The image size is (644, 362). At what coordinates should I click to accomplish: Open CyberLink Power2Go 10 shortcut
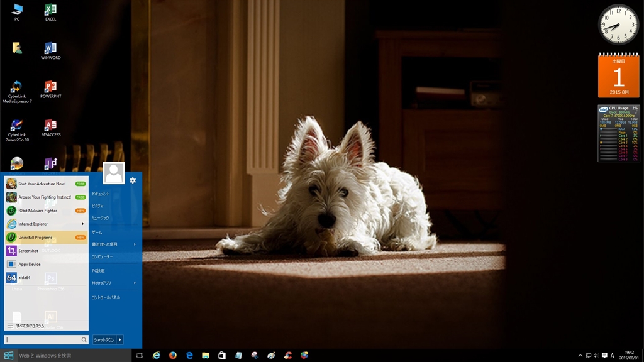(17, 130)
